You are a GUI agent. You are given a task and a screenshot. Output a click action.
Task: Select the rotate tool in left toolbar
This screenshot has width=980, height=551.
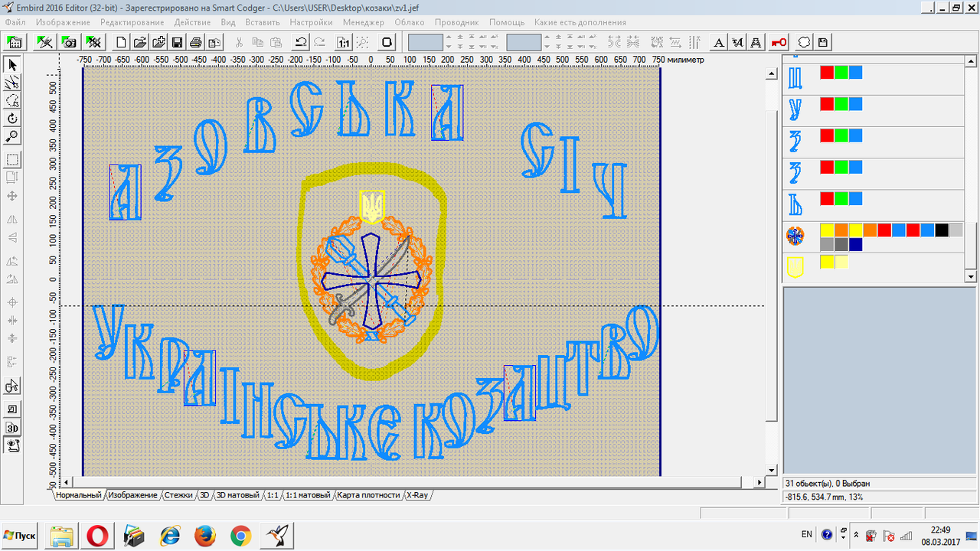(12, 119)
